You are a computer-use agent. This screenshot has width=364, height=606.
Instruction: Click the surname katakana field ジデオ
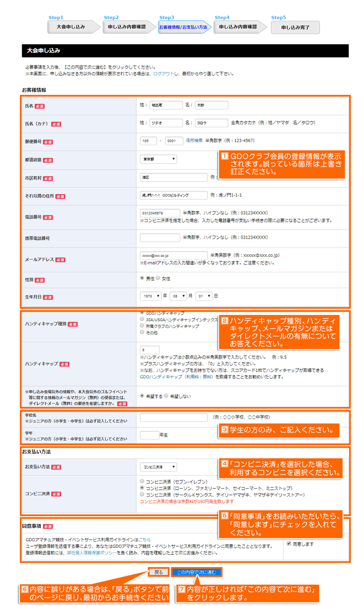tap(166, 123)
